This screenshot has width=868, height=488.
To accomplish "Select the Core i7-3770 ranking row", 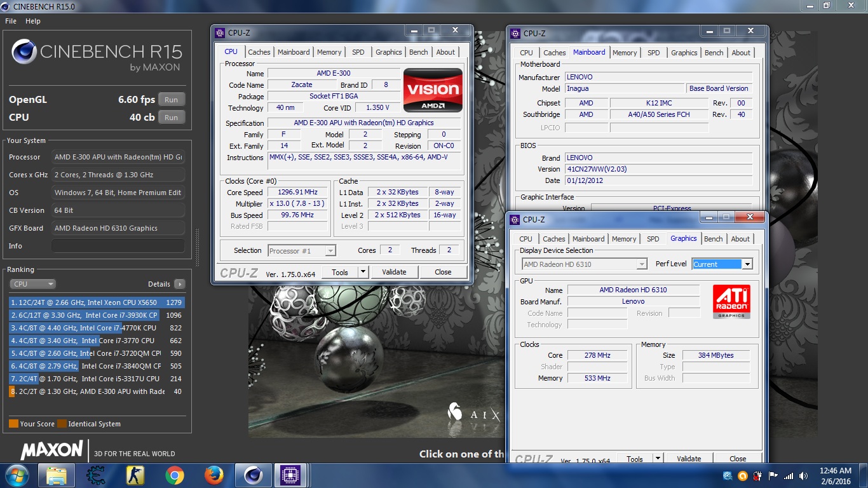I will coord(97,341).
